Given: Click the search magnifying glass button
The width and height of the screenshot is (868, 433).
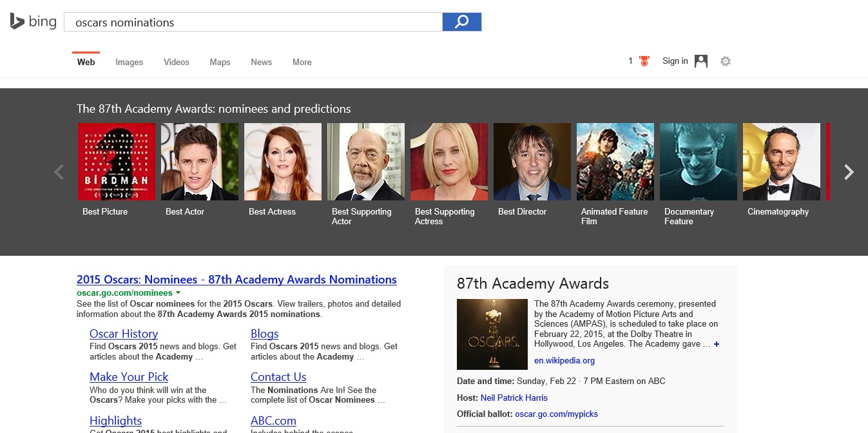Looking at the screenshot, I should (x=461, y=21).
